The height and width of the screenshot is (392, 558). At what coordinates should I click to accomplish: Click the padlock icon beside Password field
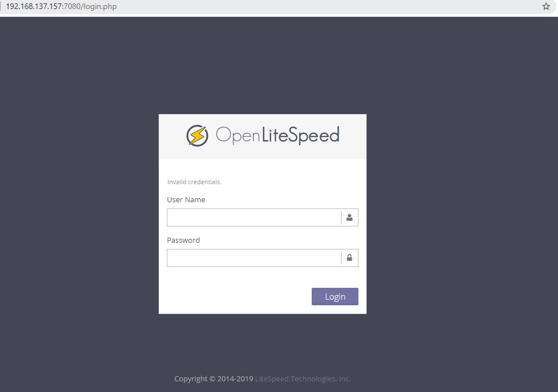click(x=349, y=257)
